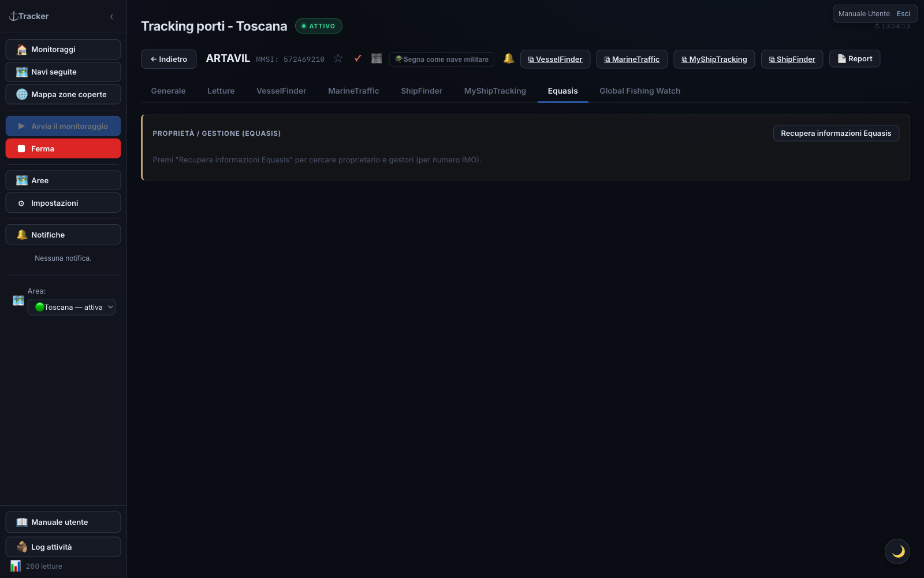The image size is (924, 578).
Task: Switch to the VesselFinder tab
Action: pyautogui.click(x=281, y=91)
